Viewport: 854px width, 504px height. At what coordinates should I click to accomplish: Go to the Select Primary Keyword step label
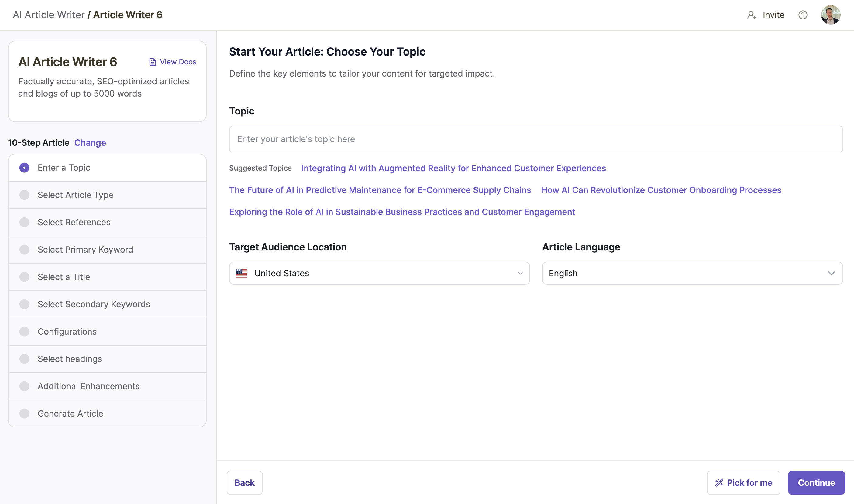coord(85,250)
